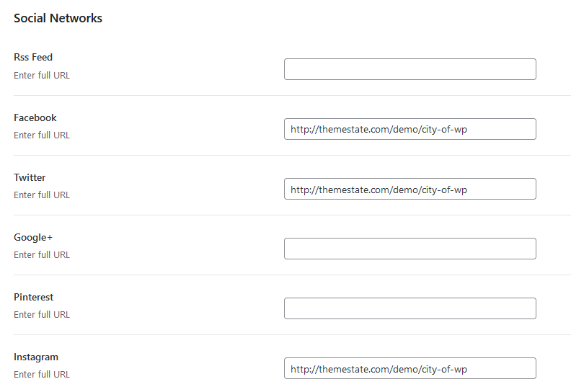Viewport: 571px width, 392px height.
Task: Click the separator line between Rss Feed and Facebook
Action: pyautogui.click(x=293, y=96)
